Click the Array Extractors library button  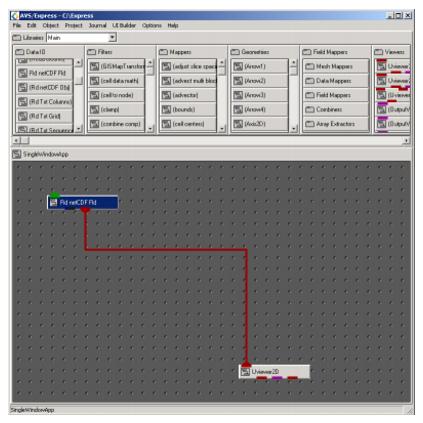336,124
